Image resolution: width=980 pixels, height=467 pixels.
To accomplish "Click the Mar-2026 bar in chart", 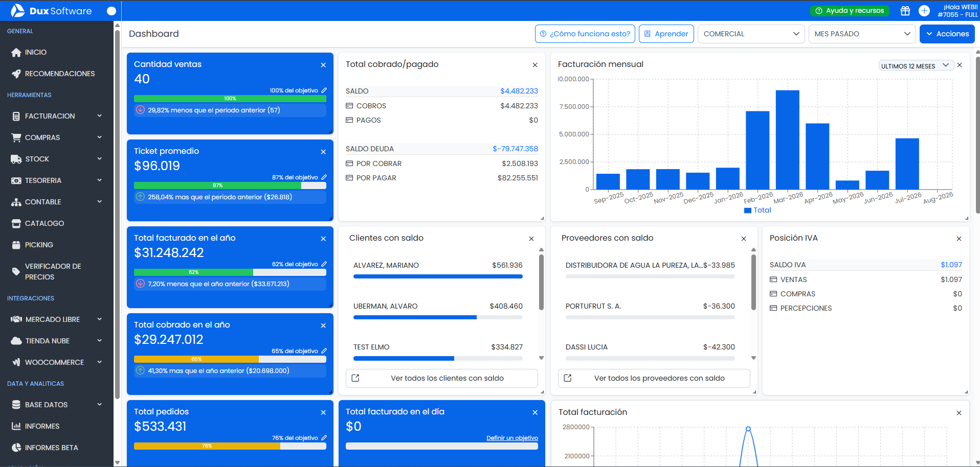I will click(788, 140).
